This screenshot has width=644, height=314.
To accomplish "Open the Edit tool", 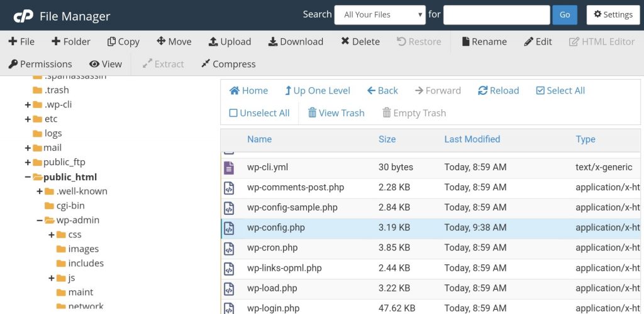I will (x=538, y=41).
